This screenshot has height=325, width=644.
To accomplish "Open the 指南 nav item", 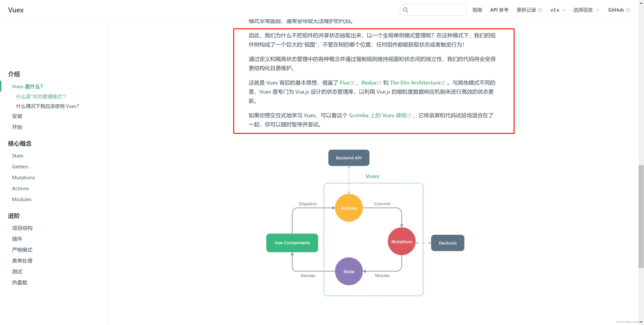I will pos(477,10).
